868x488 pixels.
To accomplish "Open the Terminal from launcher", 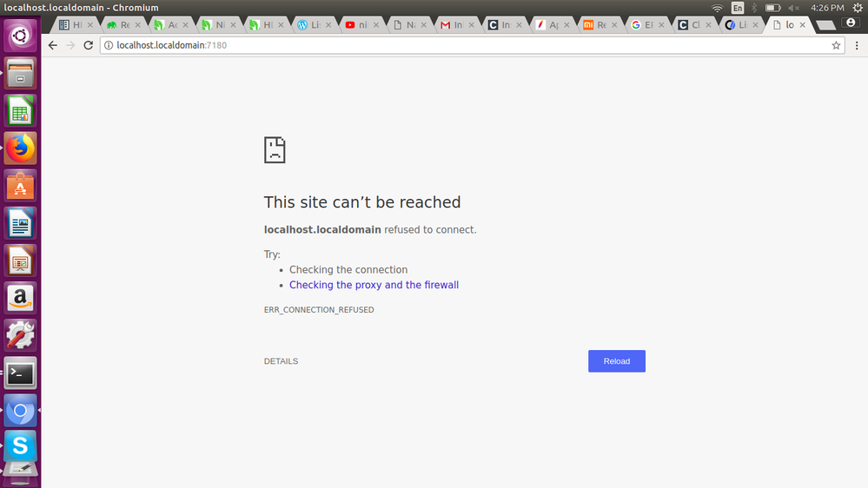I will [x=21, y=373].
